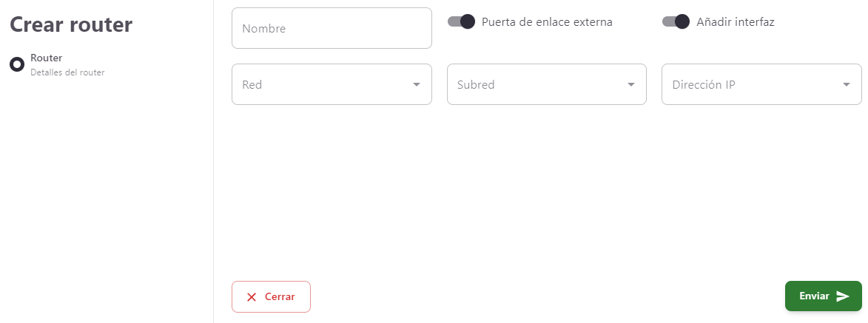This screenshot has width=868, height=323.
Task: Click the X icon on Cerrar
Action: click(252, 296)
